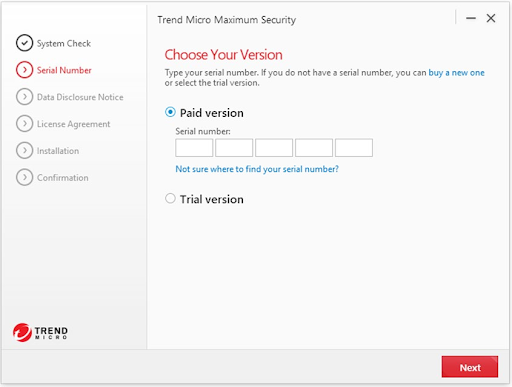Select the Trial version radio button

point(170,198)
